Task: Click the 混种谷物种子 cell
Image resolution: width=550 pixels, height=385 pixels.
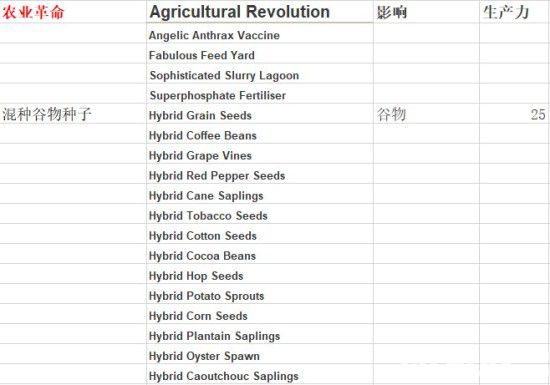Action: point(73,114)
